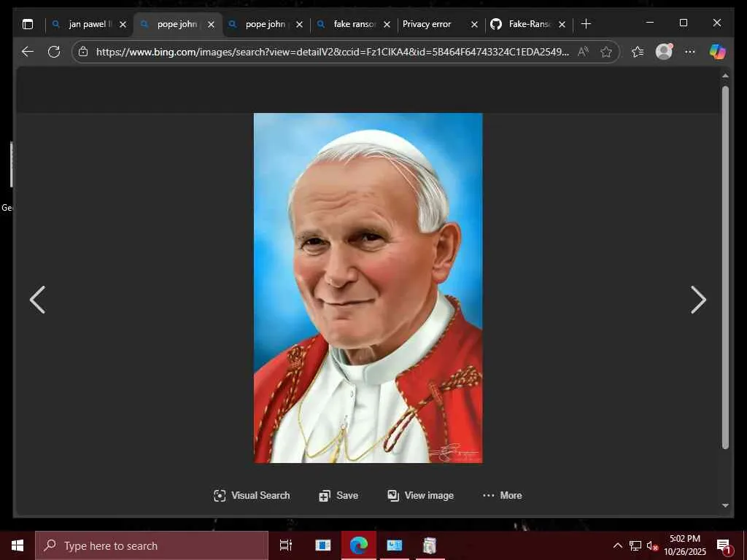Open a new browser tab
The image size is (747, 560).
[586, 24]
